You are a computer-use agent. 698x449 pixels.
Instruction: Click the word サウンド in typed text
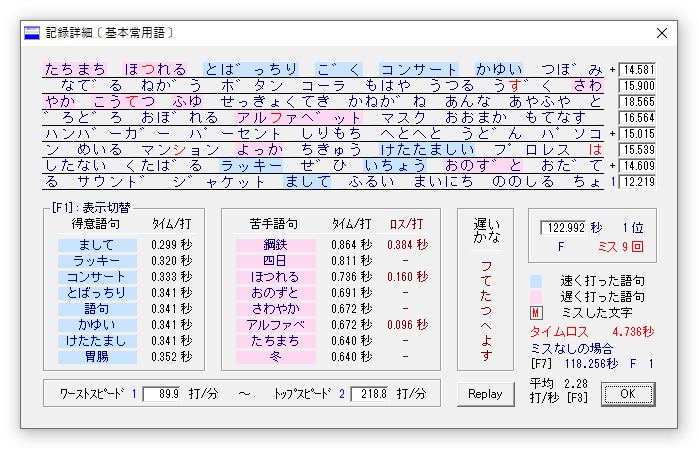click(111, 182)
